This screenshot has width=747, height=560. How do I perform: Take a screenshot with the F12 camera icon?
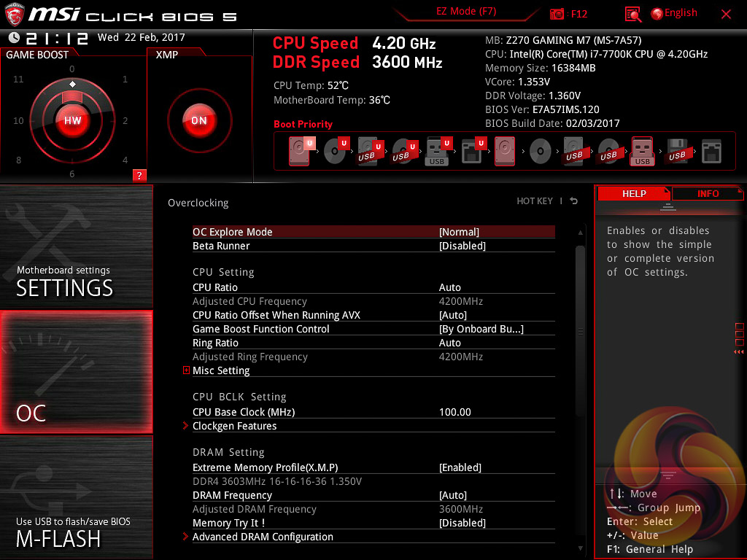point(557,14)
